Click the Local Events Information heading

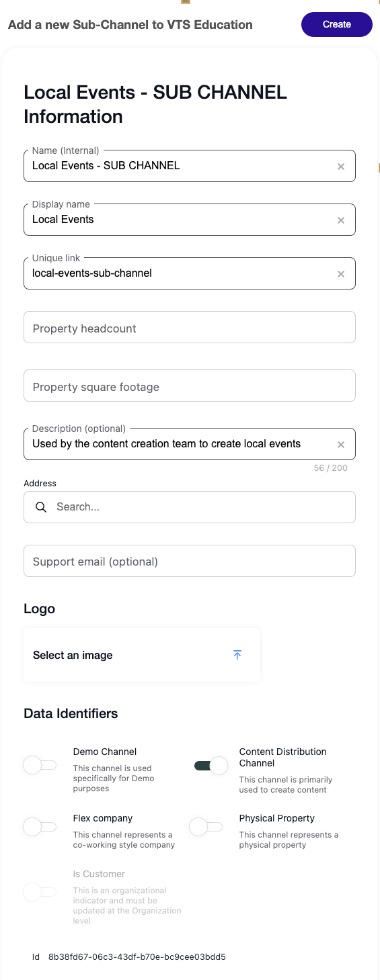[155, 104]
